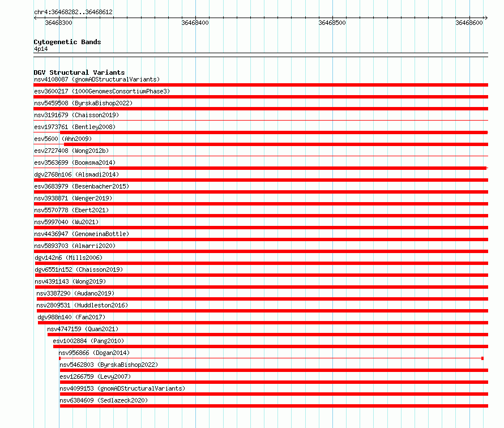Open esv5600 (Ahn2009) variant label
The height and width of the screenshot is (428, 504).
(x=63, y=139)
